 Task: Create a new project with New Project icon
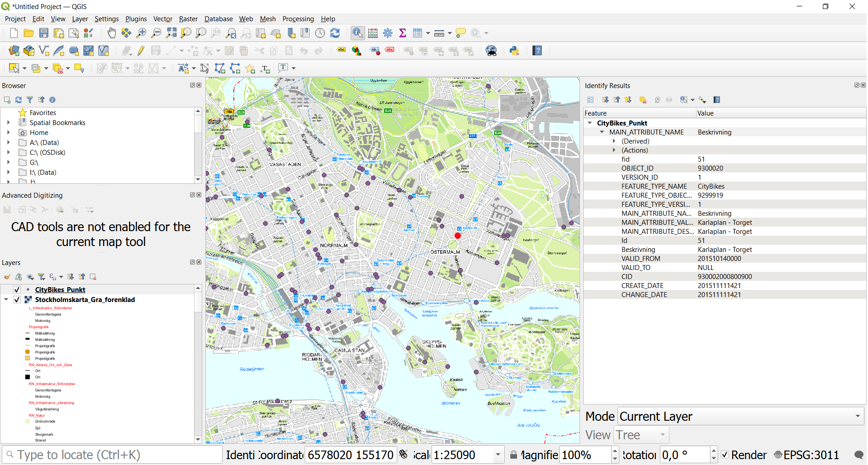(14, 33)
